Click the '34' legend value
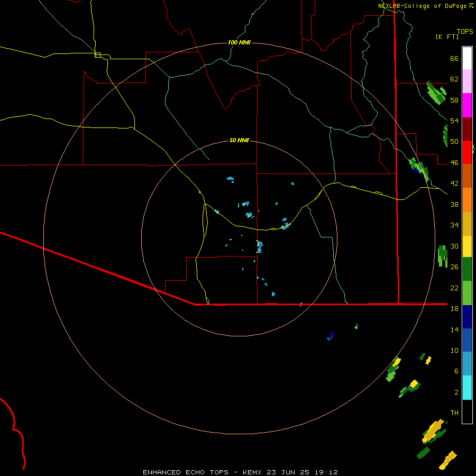Image resolution: width=476 pixels, height=476 pixels. 454,225
